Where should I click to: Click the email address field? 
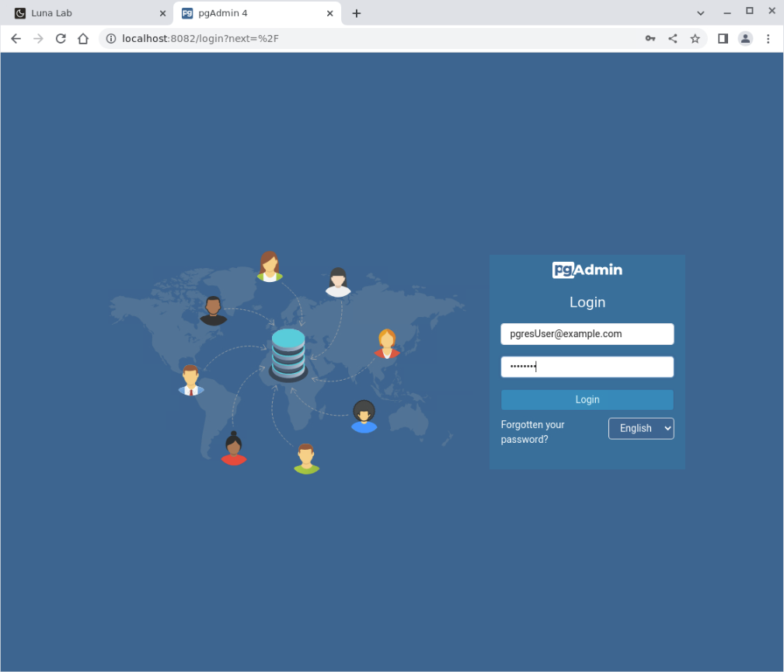click(x=587, y=334)
